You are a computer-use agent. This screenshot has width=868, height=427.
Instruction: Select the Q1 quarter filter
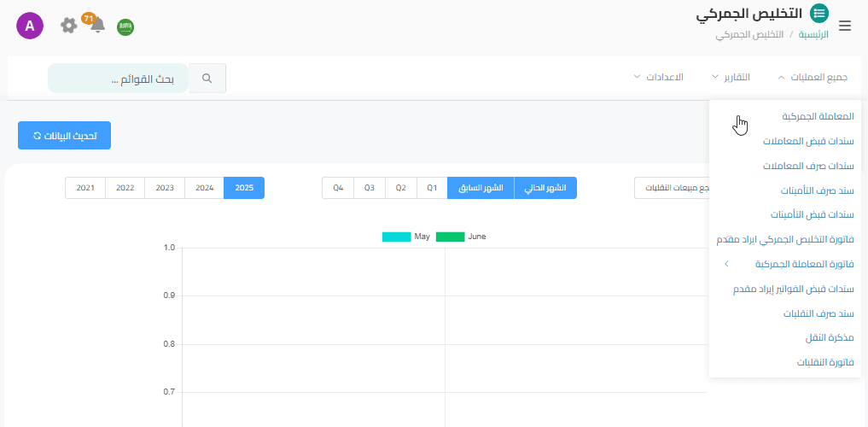coord(432,188)
